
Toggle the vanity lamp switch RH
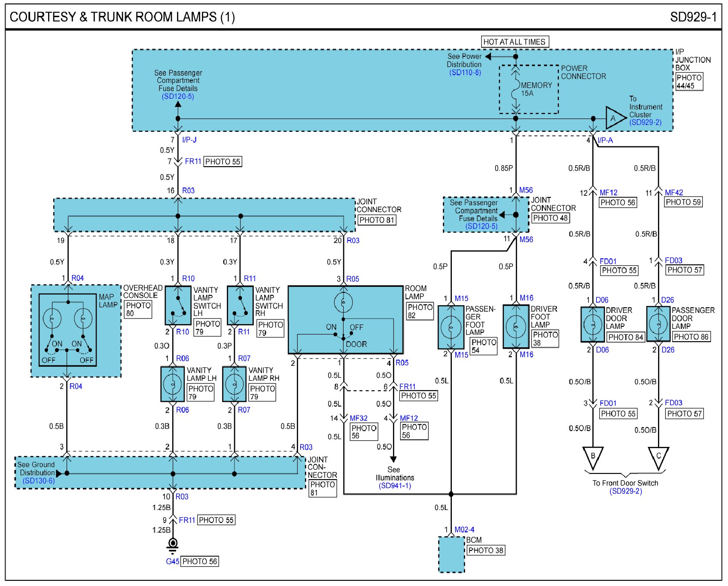[240, 305]
